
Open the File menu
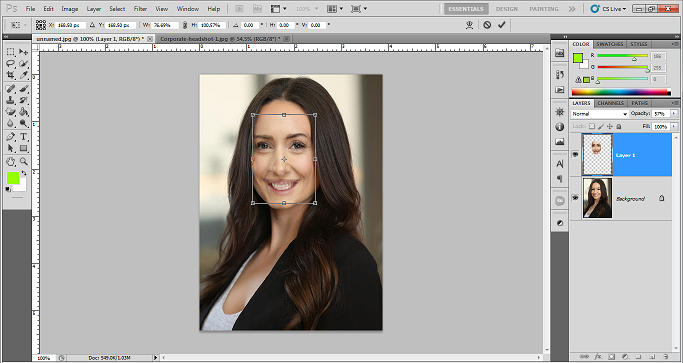click(30, 9)
